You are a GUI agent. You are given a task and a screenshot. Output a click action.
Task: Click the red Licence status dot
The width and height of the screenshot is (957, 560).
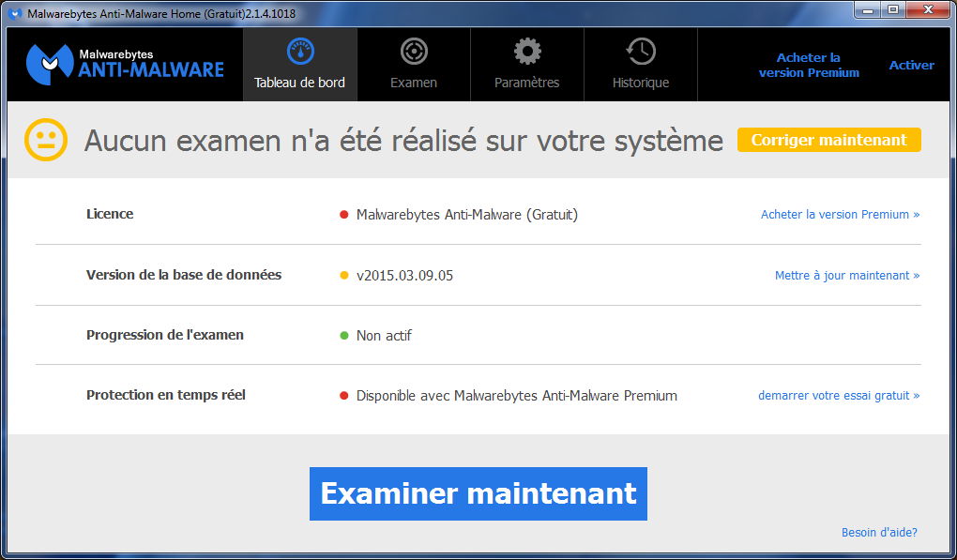click(x=343, y=214)
